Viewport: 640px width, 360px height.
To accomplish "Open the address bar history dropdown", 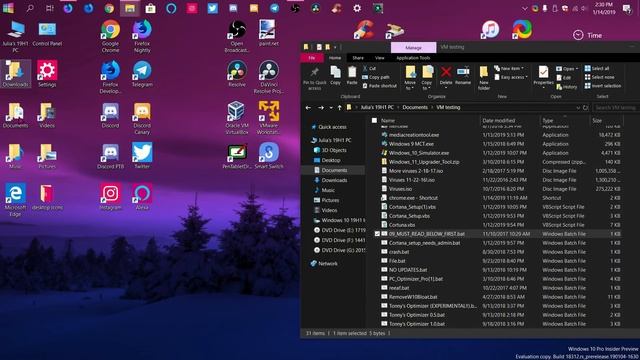I will (578, 108).
